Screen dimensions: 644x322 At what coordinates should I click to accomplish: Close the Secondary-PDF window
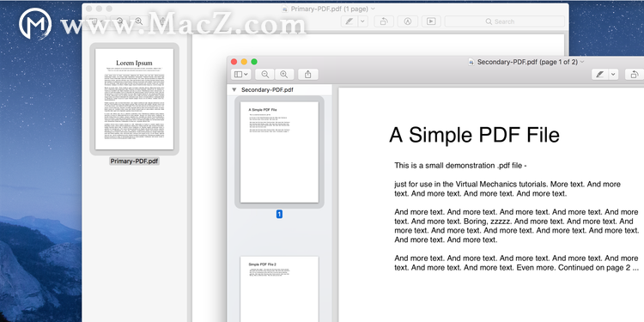coord(234,62)
